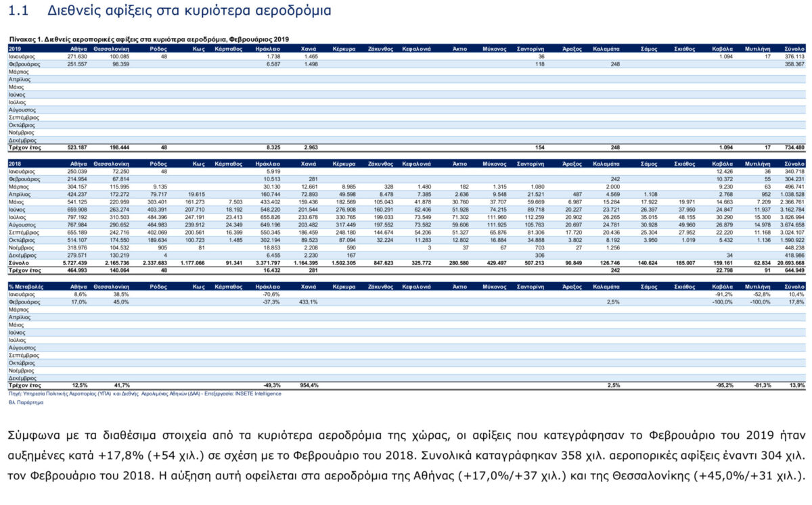
Task: Select the Χανιά change value 954,4%
Action: coord(308,385)
